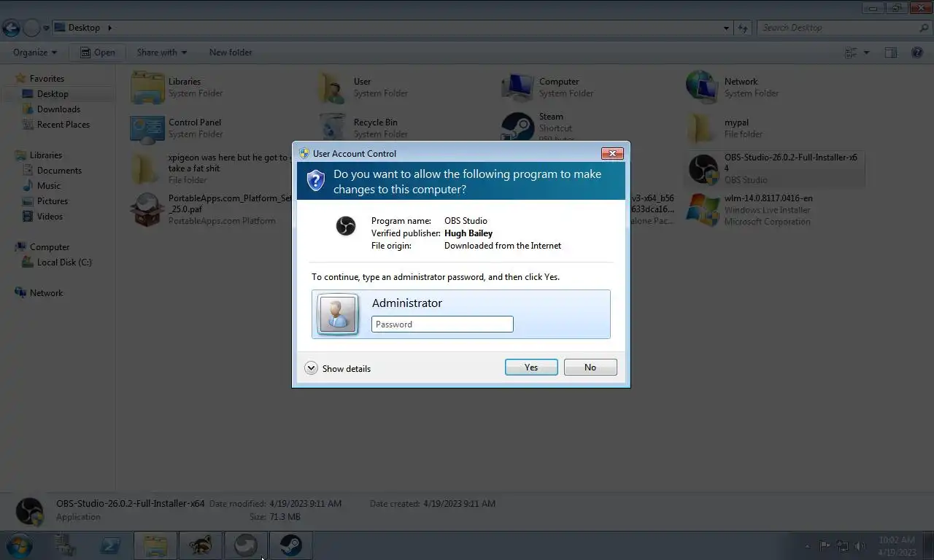This screenshot has width=934, height=560.
Task: Open Server Manager from the taskbar
Action: click(x=65, y=545)
